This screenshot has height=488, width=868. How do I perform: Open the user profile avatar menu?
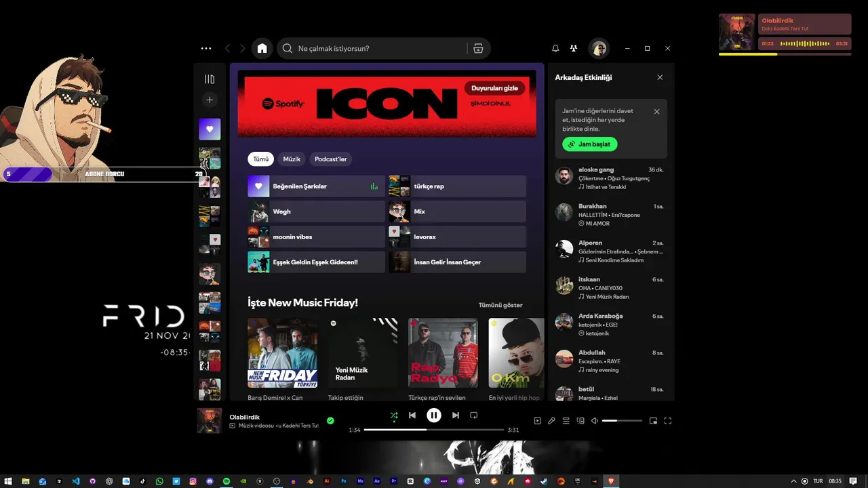pos(599,48)
